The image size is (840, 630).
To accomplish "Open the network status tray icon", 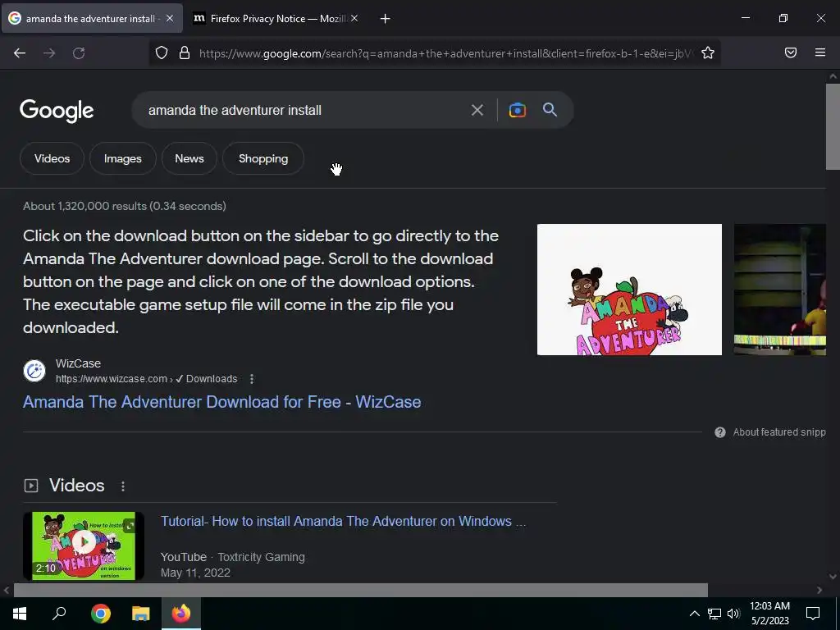I will click(714, 614).
